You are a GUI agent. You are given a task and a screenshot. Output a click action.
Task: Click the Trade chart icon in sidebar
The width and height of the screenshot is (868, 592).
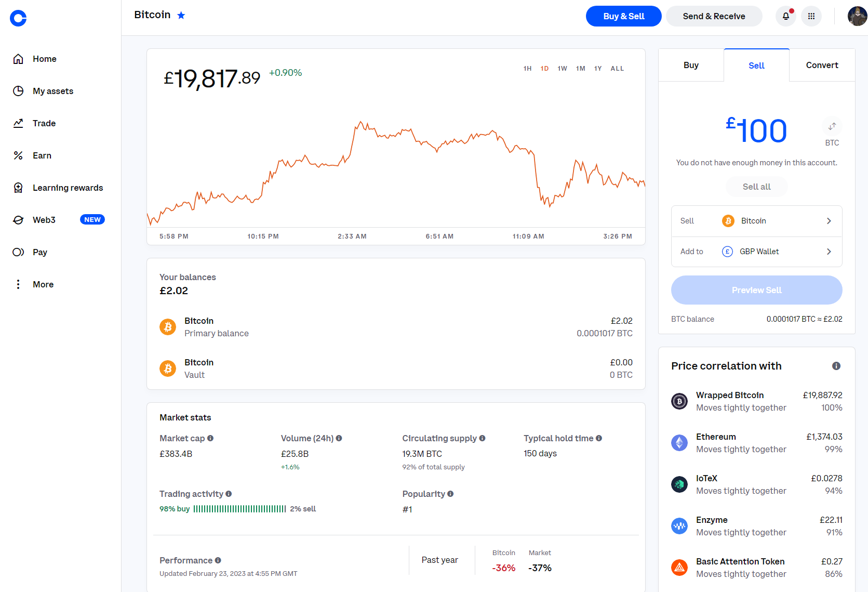[18, 123]
